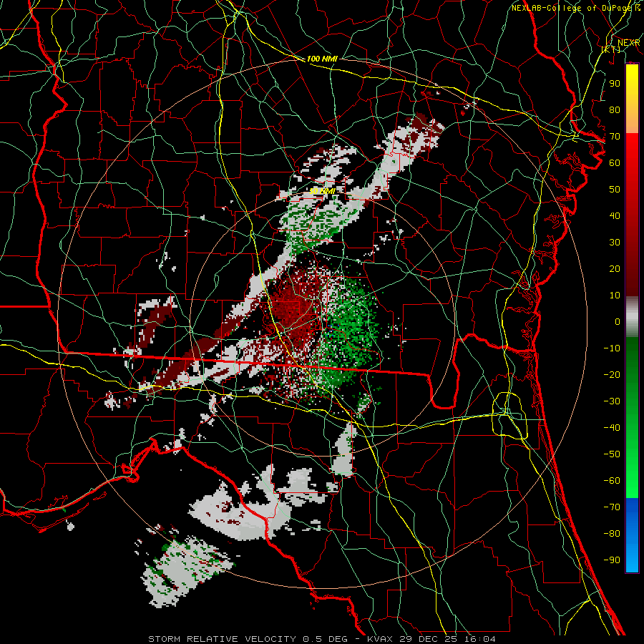The width and height of the screenshot is (644, 644).
Task: Click the -30 scale label
Action: [612, 401]
